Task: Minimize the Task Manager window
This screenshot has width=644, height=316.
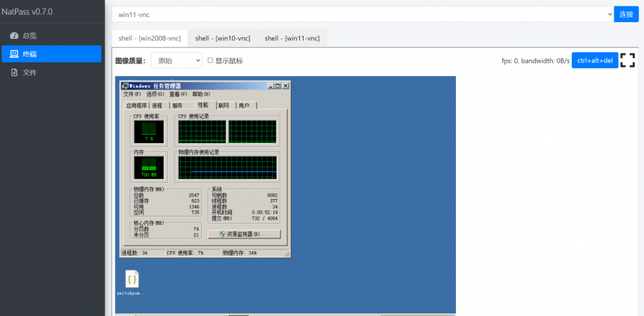Action: tap(270, 86)
